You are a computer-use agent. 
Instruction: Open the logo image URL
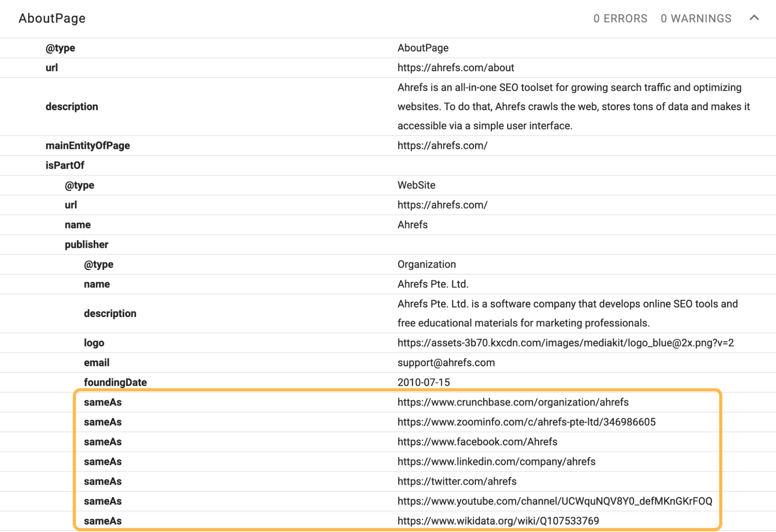(567, 343)
